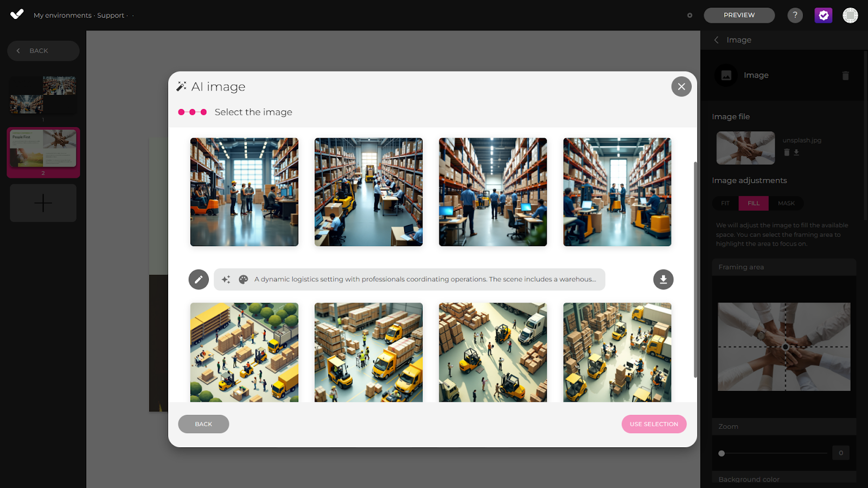Select first photorealistic warehouse image
This screenshot has width=868, height=488.
pos(244,192)
